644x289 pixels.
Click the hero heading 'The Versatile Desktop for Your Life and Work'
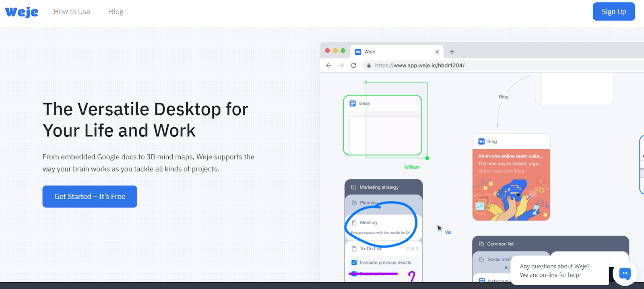point(145,120)
